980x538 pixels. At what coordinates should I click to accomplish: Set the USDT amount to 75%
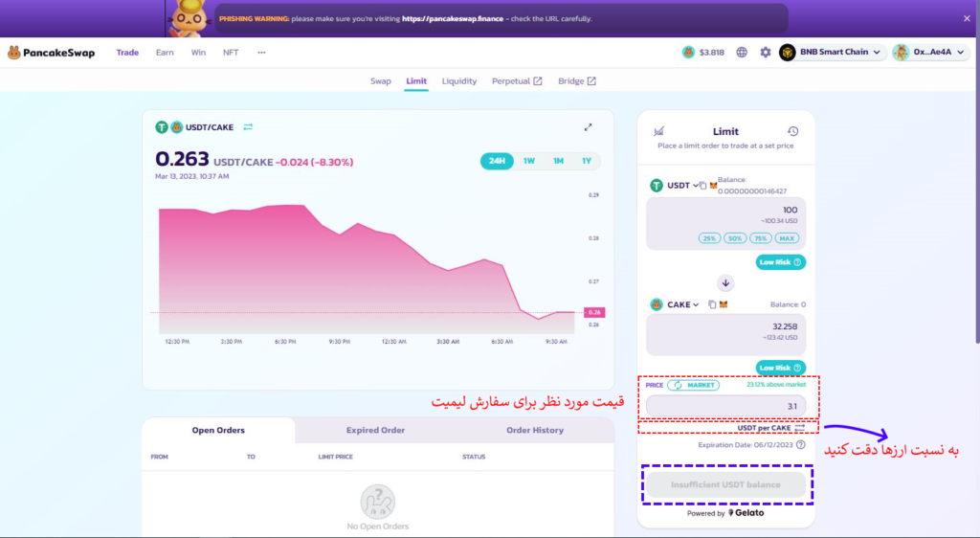pos(761,238)
